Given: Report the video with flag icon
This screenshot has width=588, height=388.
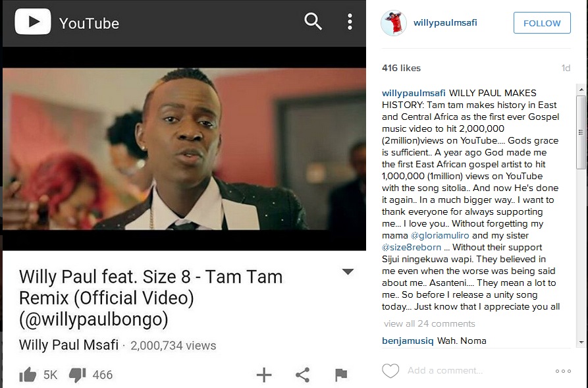Looking at the screenshot, I should pos(341,374).
